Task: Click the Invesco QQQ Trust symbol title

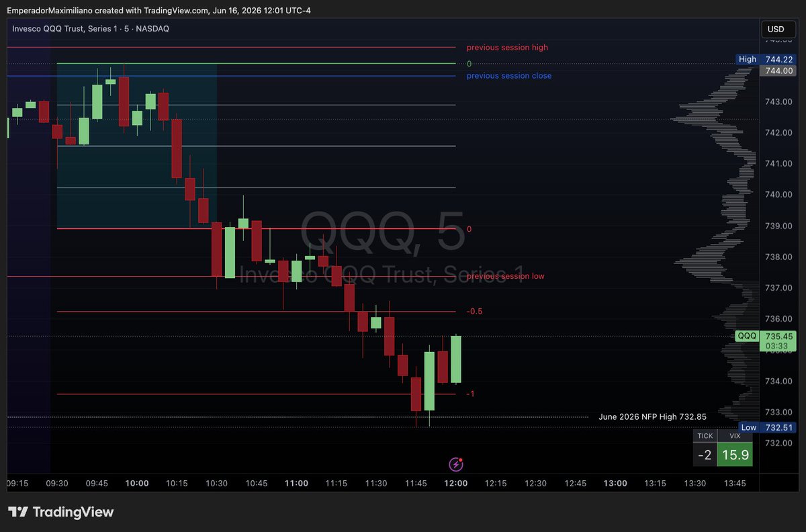Action: (x=91, y=28)
